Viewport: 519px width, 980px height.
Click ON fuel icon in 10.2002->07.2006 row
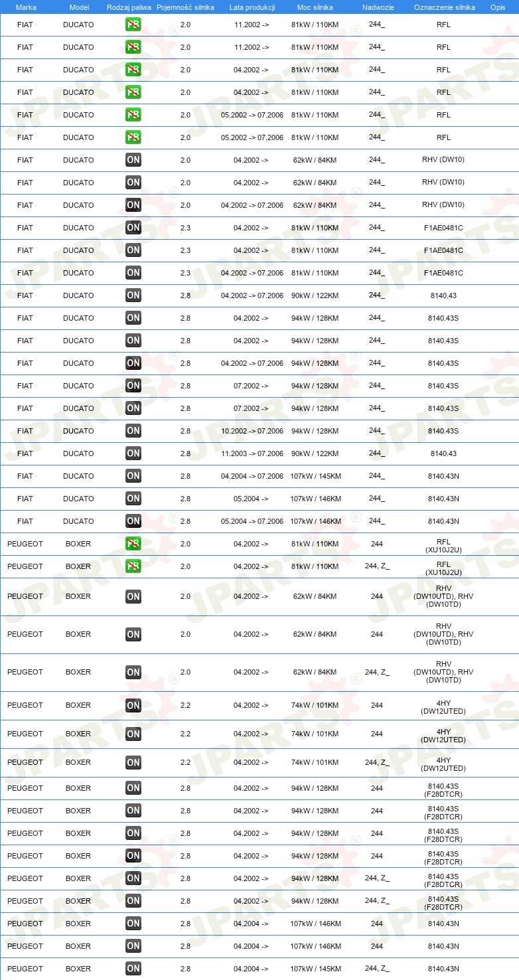coord(133,431)
